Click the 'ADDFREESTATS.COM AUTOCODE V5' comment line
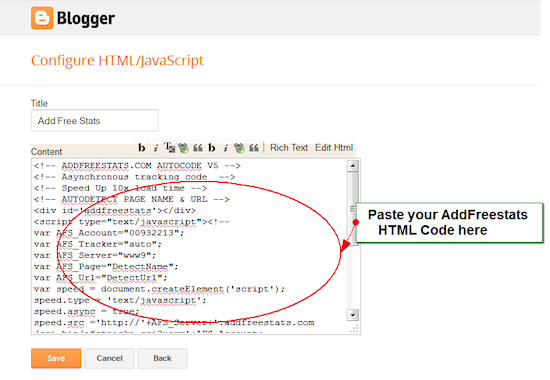Viewport: 550px width, 380px height. click(137, 166)
